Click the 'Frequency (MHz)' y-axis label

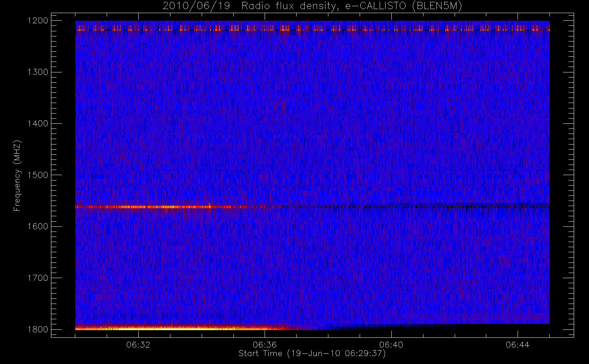[17, 175]
